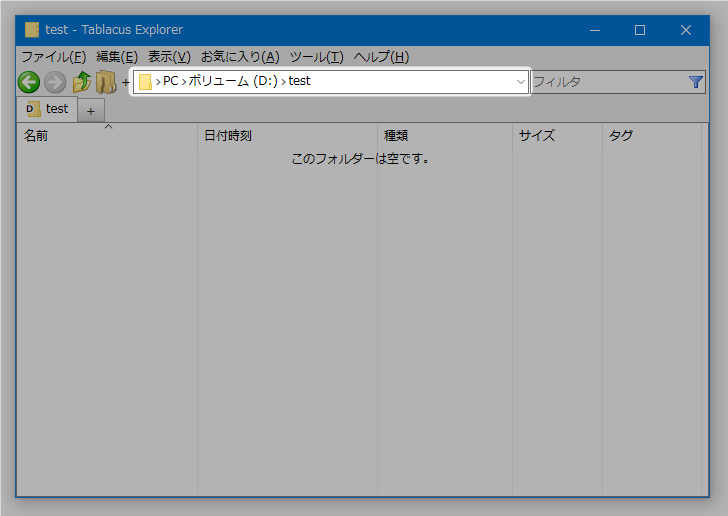Click the green Back arrow button
This screenshot has height=516, width=728.
point(29,82)
